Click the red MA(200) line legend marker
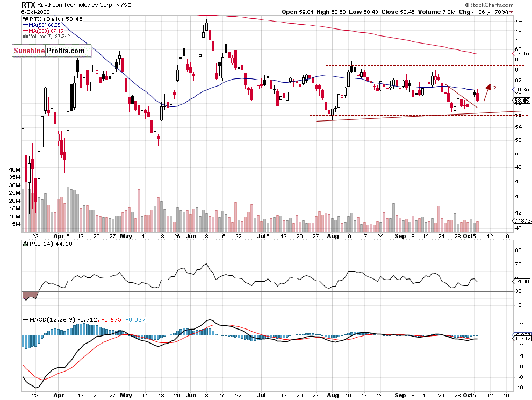Screen dimensions: 532x400 25,31
